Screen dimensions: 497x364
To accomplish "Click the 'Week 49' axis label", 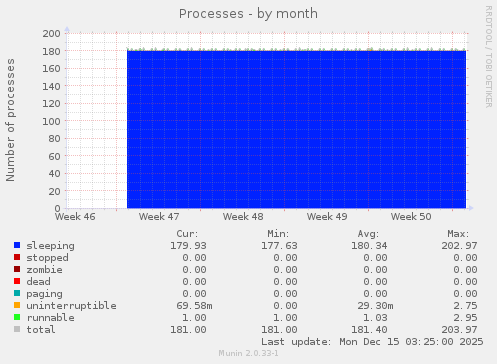I will pyautogui.click(x=327, y=217).
